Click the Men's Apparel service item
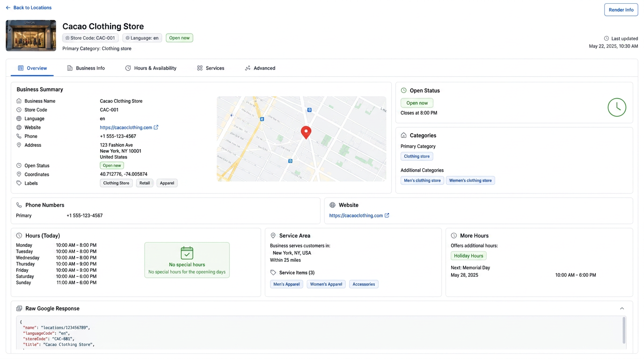 pyautogui.click(x=286, y=284)
